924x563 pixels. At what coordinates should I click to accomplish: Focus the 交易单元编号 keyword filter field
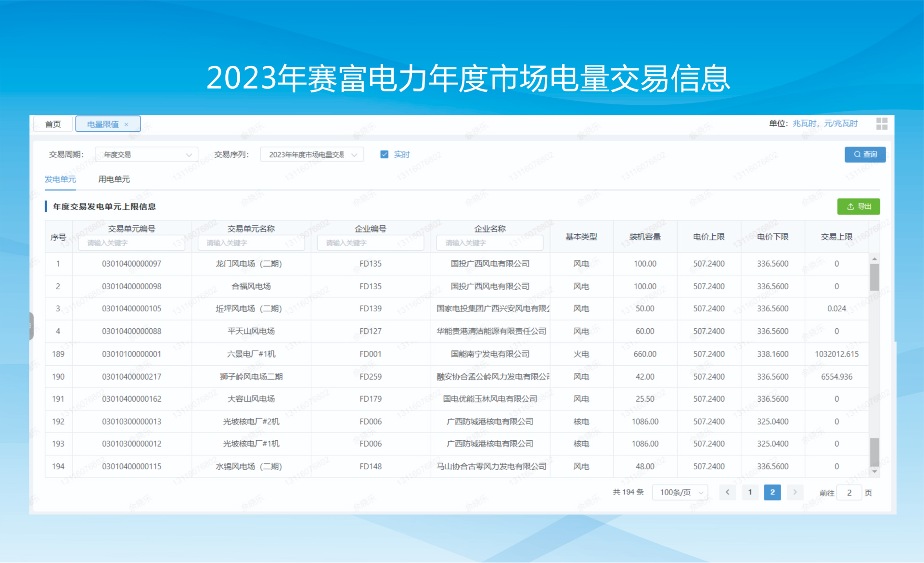pos(131,243)
